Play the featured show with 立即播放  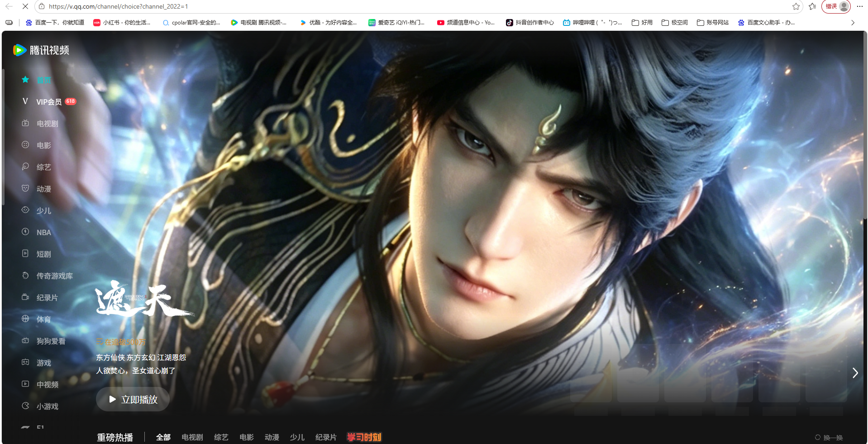coord(133,399)
